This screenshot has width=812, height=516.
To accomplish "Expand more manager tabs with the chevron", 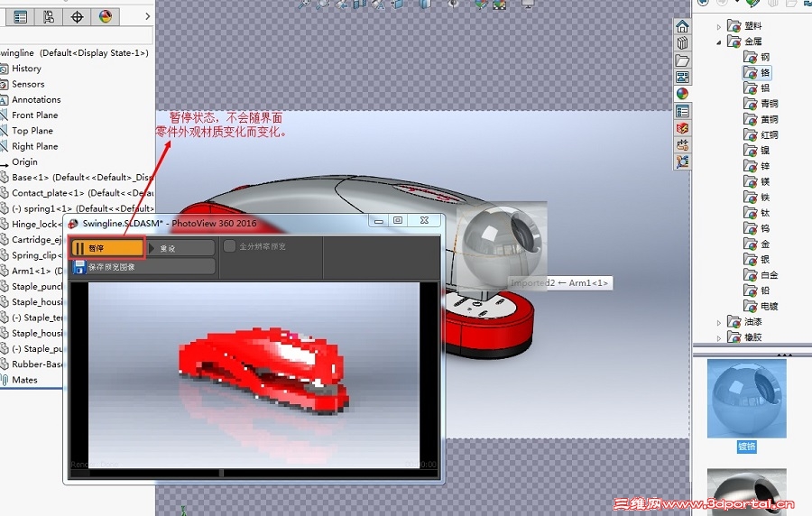I will point(148,16).
